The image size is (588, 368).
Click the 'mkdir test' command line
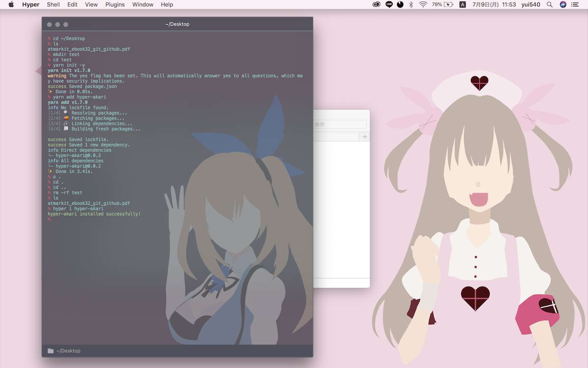pos(63,55)
